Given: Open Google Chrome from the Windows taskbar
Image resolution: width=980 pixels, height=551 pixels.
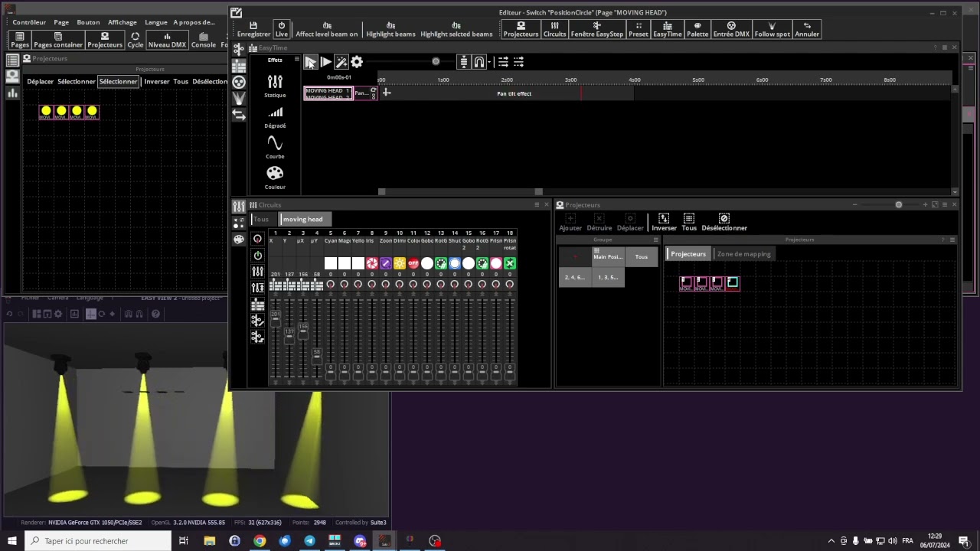Looking at the screenshot, I should (260, 541).
